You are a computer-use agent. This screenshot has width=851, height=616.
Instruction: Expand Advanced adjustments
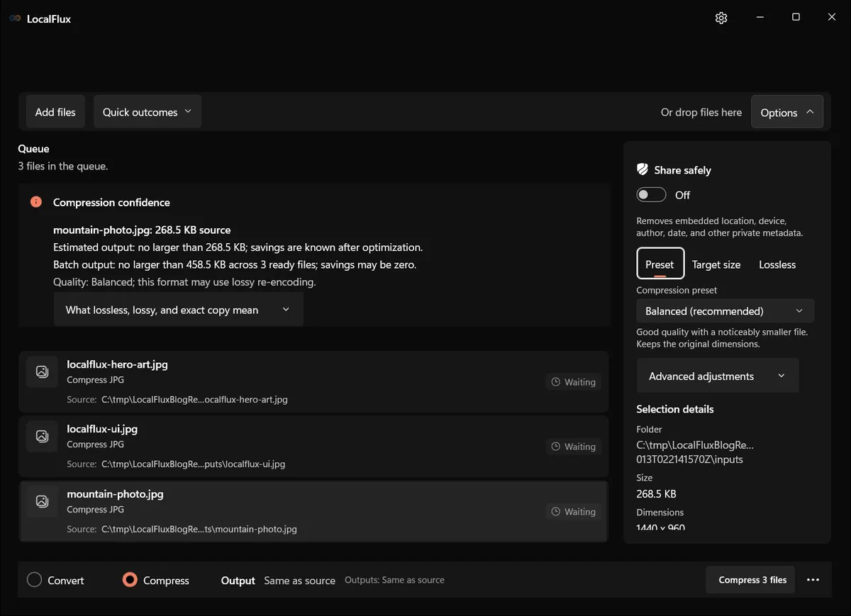[x=718, y=376]
